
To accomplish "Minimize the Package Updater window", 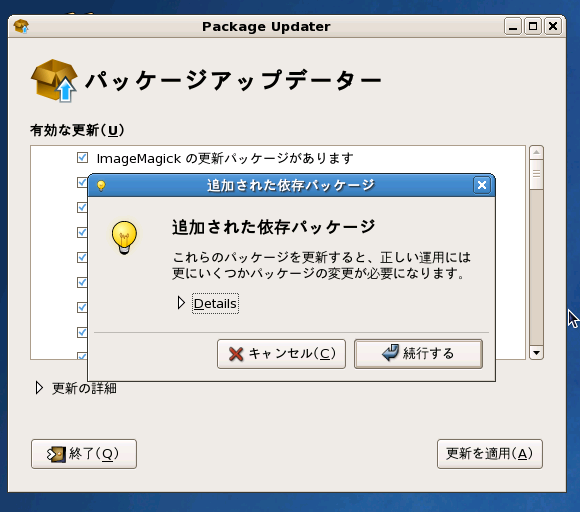I will [x=513, y=26].
